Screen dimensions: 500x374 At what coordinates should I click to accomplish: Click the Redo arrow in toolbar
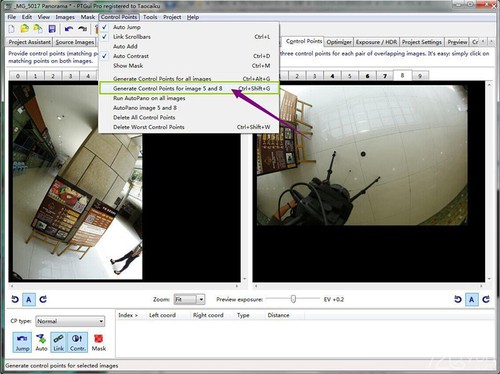click(82, 29)
